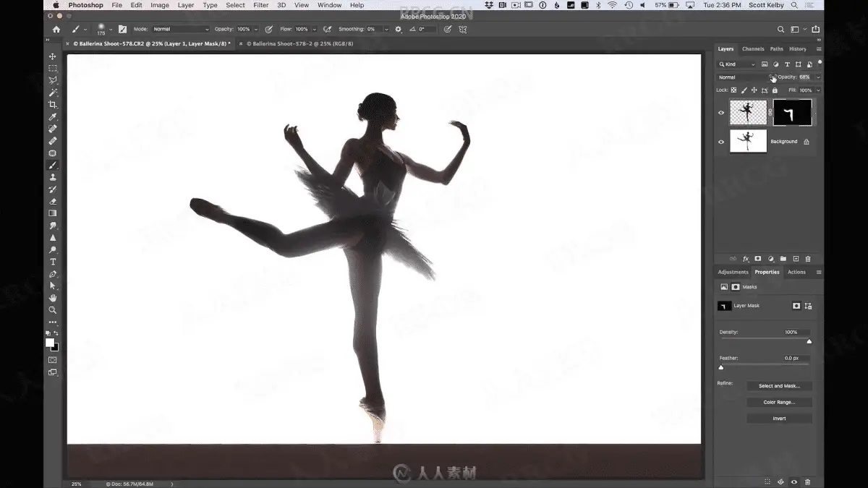
Task: Switch to the Channels tab
Action: pos(753,49)
